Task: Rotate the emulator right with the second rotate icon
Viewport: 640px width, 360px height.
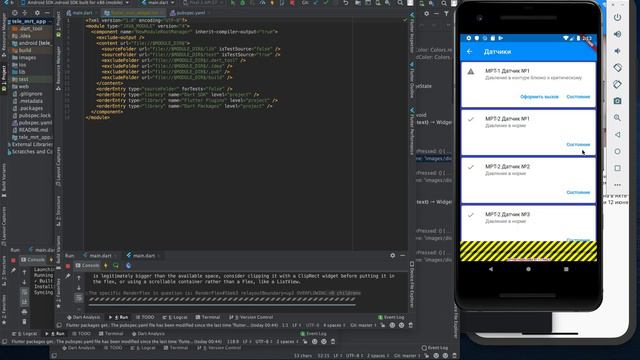Action: point(617,84)
